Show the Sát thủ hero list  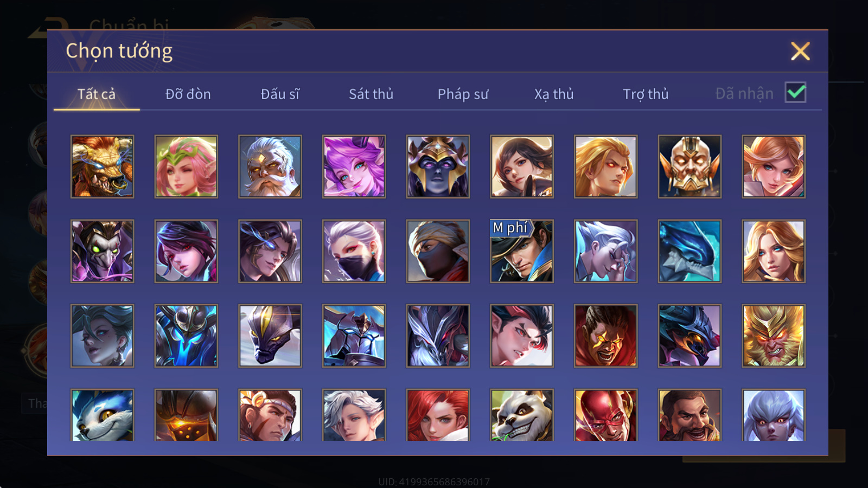(371, 94)
